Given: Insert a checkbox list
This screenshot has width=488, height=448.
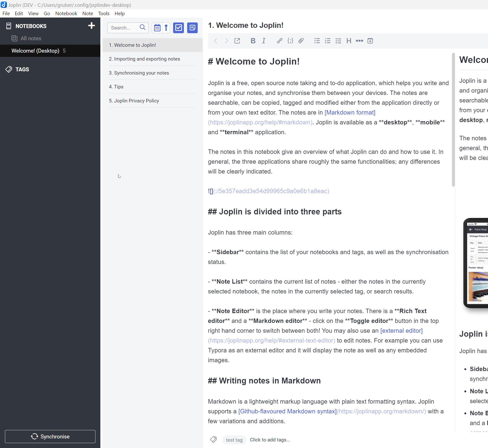Looking at the screenshot, I should coord(338,41).
